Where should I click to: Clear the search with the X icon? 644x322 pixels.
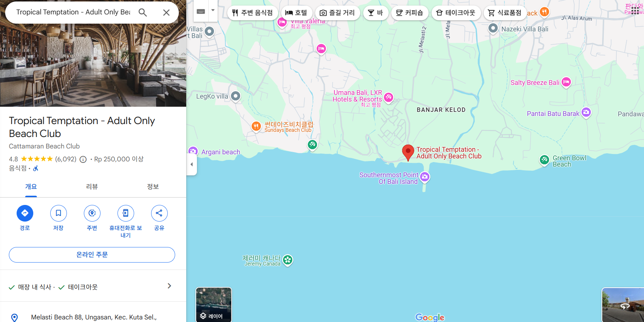(x=166, y=13)
